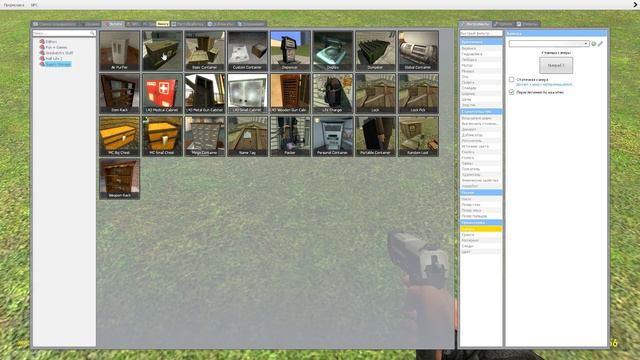Open the Утилиты tab
The image size is (640, 360).
pyautogui.click(x=527, y=24)
